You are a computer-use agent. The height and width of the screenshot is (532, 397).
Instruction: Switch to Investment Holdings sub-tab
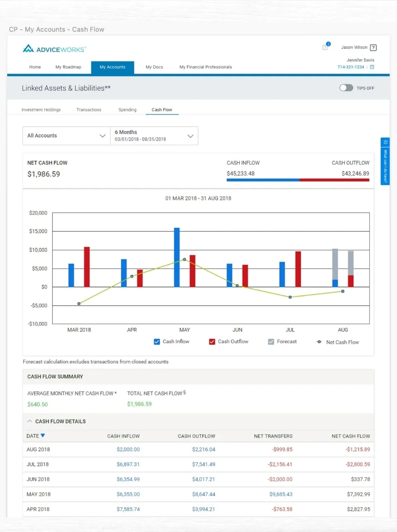click(41, 110)
